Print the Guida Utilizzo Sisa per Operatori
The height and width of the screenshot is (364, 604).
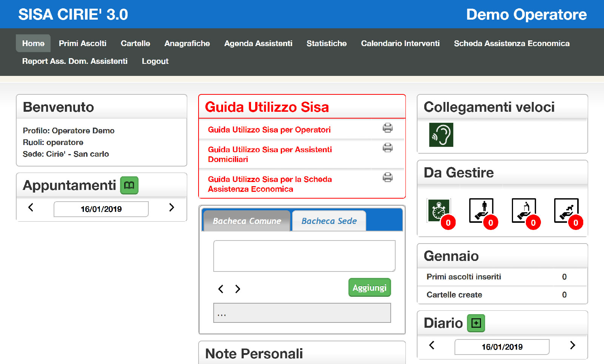[387, 128]
